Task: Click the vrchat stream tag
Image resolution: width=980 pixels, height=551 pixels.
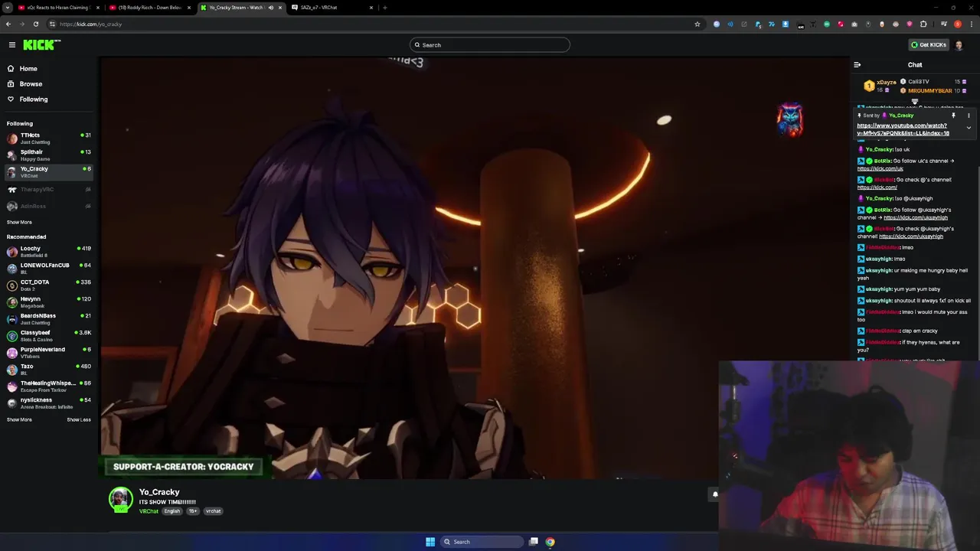Action: click(x=213, y=511)
